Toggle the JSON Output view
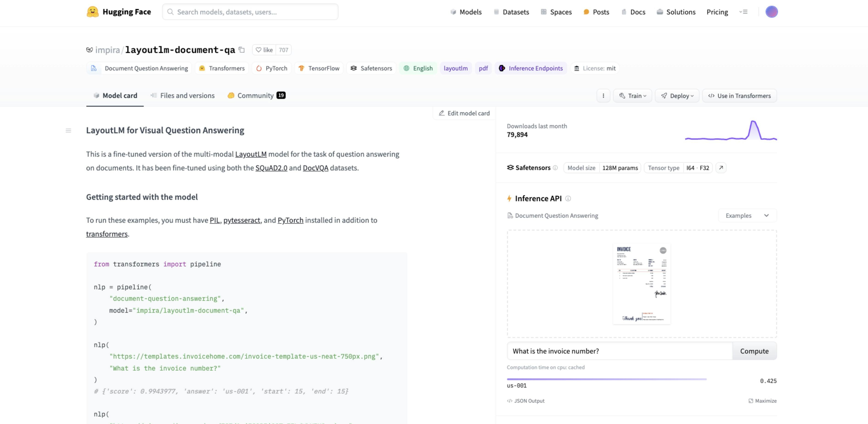This screenshot has height=424, width=868. pyautogui.click(x=526, y=401)
